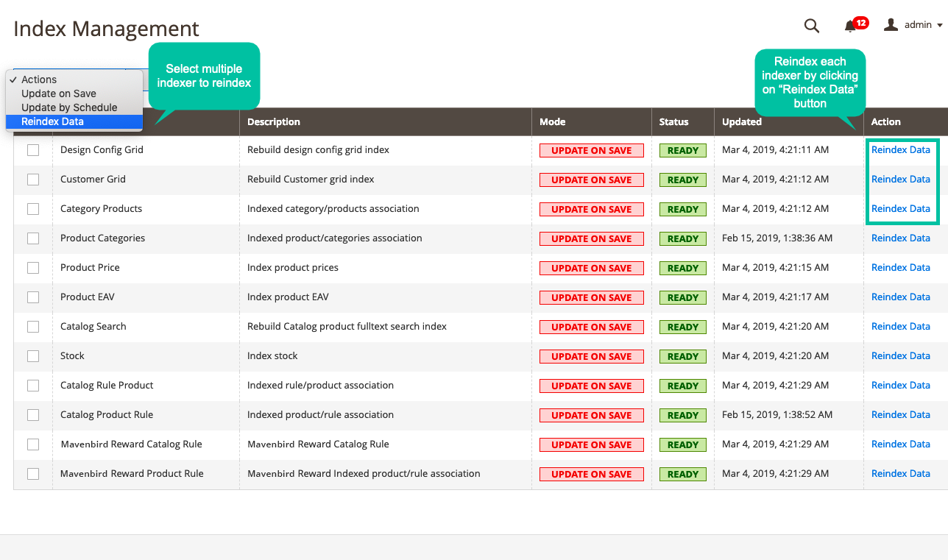Viewport: 948px width, 560px height.
Task: Click the 'Index product prices' description
Action: tap(293, 267)
